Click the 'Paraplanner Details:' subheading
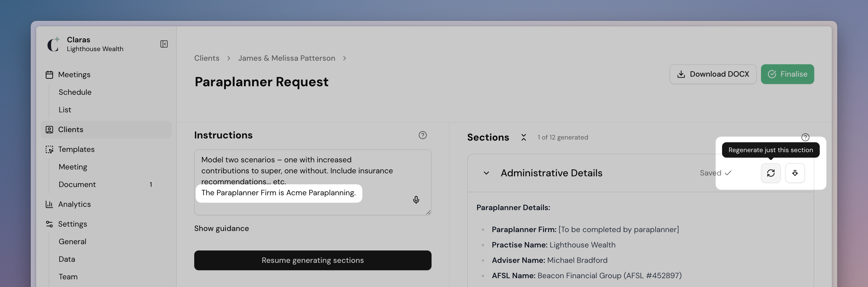868x287 pixels. coord(513,207)
